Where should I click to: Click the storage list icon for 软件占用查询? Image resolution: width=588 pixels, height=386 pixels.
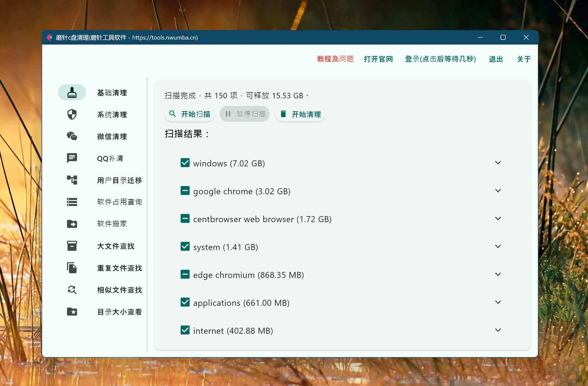point(72,202)
